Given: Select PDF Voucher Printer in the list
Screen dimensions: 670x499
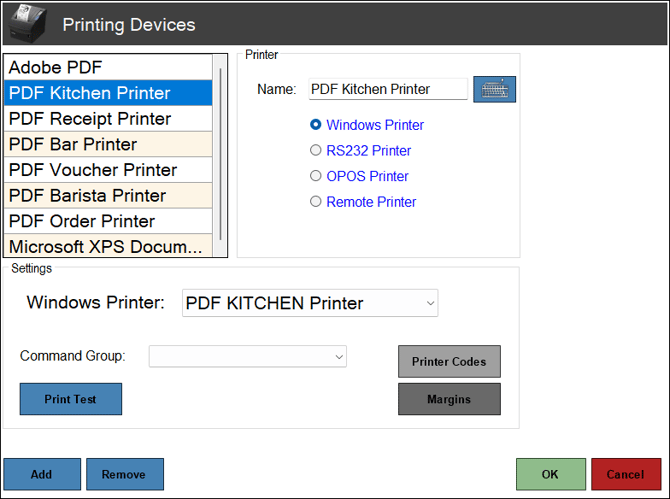Looking at the screenshot, I should tap(108, 170).
